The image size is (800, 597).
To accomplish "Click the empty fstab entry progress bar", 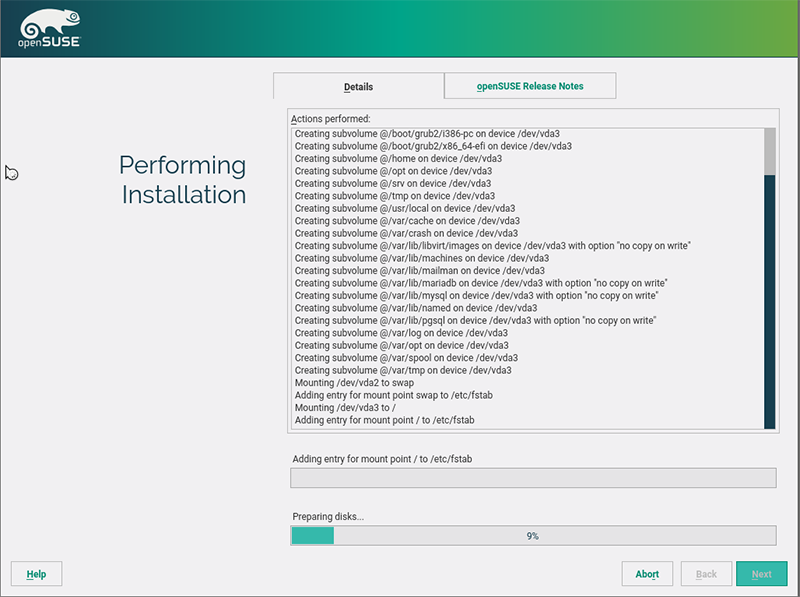I will point(532,478).
